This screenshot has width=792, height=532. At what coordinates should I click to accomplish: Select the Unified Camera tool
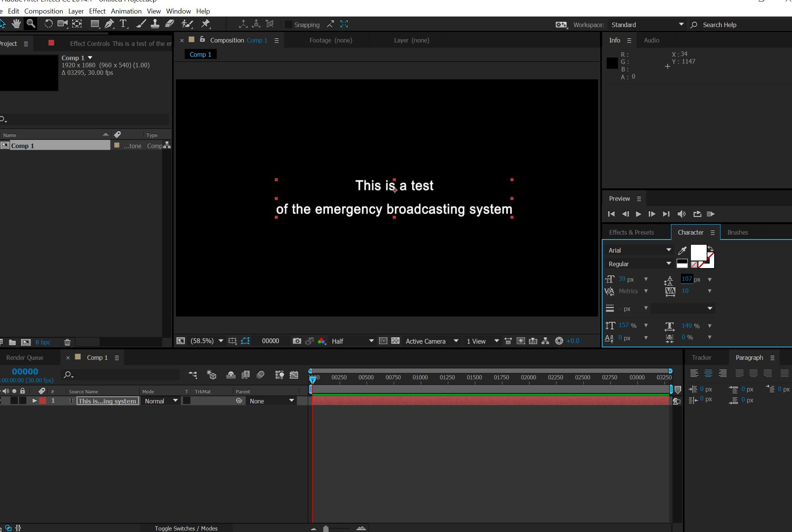point(62,24)
